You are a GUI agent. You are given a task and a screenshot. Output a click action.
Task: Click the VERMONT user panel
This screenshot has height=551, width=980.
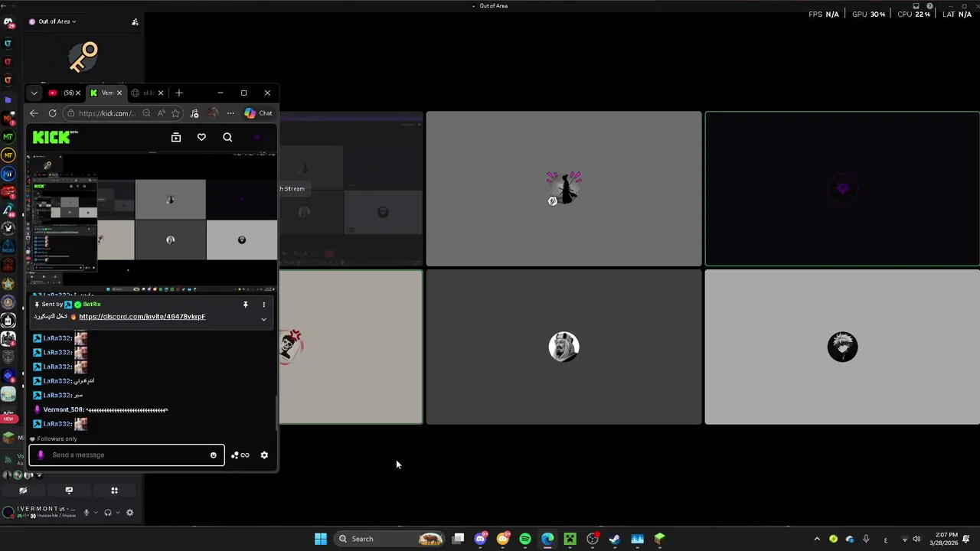click(40, 512)
